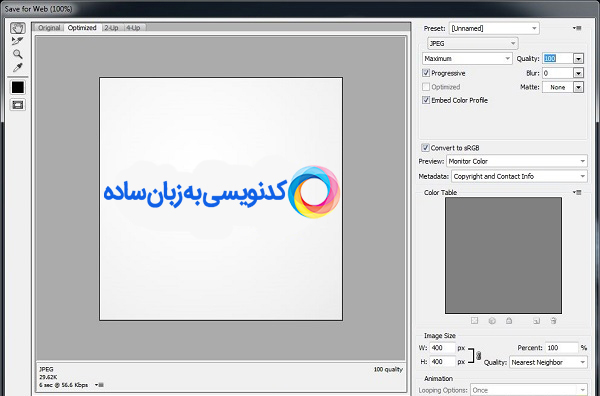Screen dimensions: 600x396
Task: Click the lock color icon
Action: tap(509, 321)
